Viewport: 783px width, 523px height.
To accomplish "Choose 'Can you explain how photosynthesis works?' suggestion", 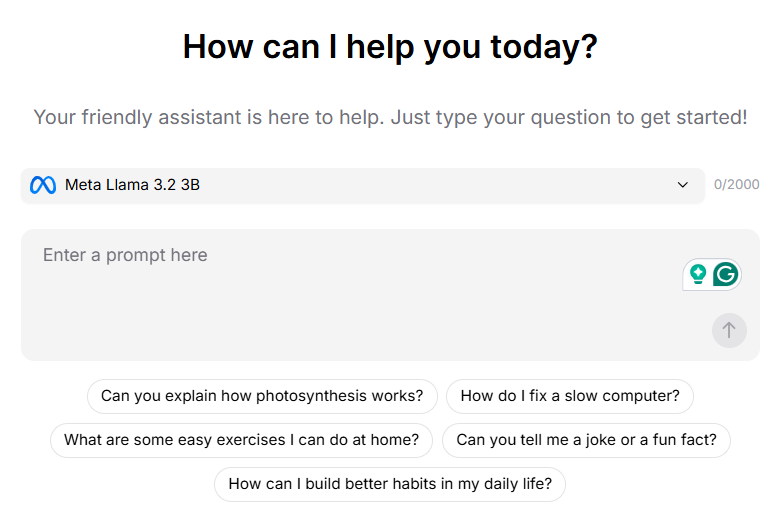I will point(262,396).
